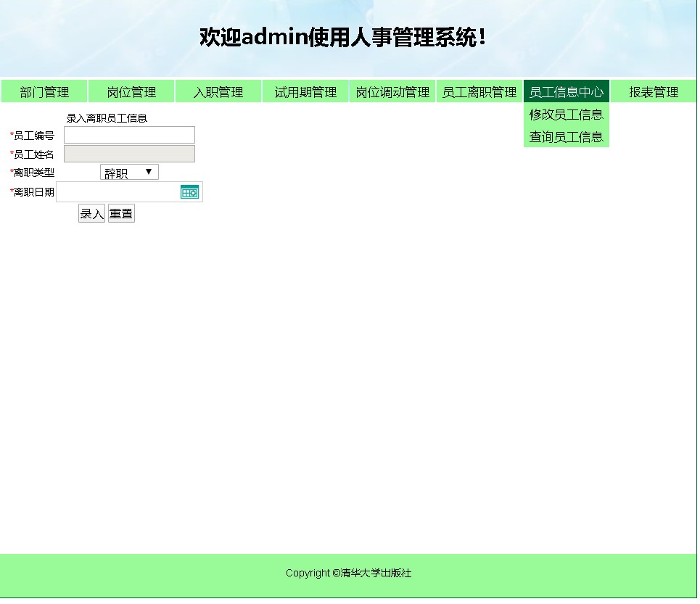The height and width of the screenshot is (604, 700).
Task: Focus the 员工编号 input field
Action: [129, 136]
